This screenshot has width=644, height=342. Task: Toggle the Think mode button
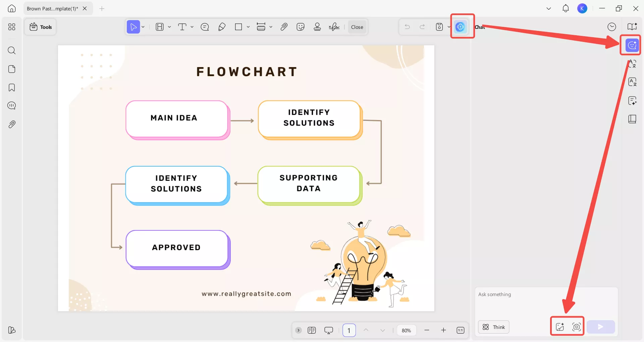(493, 327)
